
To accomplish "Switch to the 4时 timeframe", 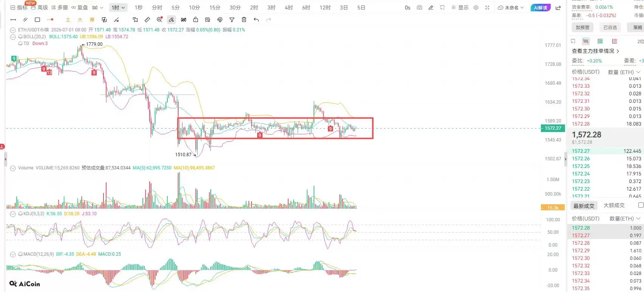I will (289, 8).
